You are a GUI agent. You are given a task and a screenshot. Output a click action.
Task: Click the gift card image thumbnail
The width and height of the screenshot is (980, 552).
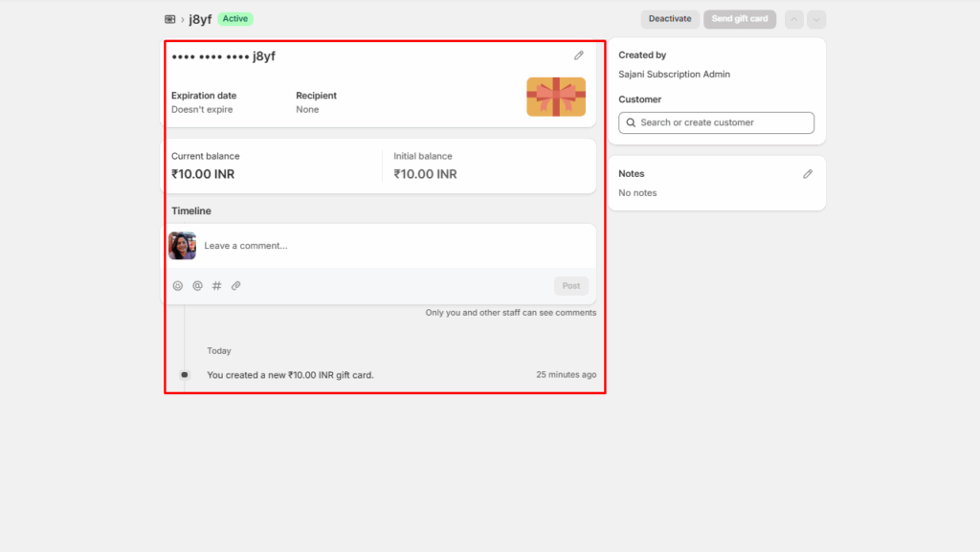click(556, 97)
